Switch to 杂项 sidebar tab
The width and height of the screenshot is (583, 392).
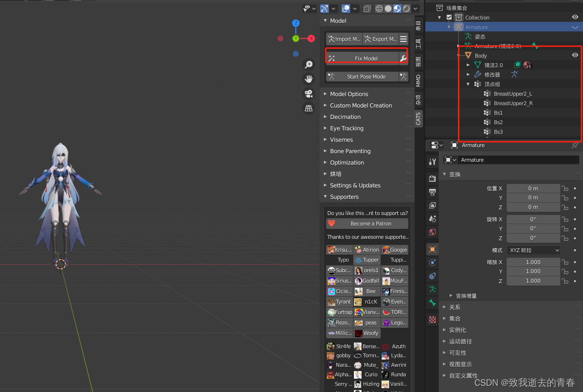coord(418,99)
